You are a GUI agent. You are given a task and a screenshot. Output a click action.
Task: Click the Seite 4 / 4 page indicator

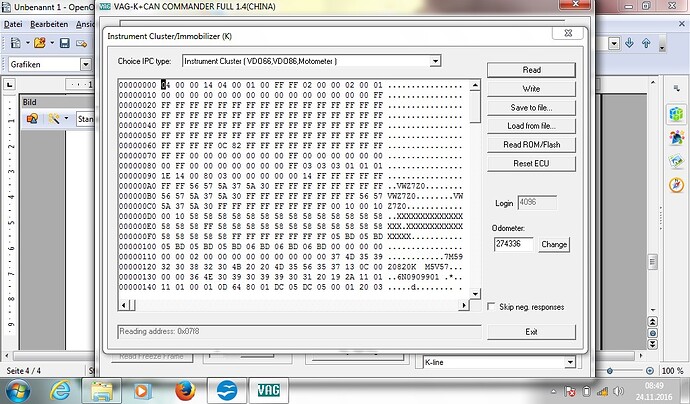pyautogui.click(x=23, y=371)
